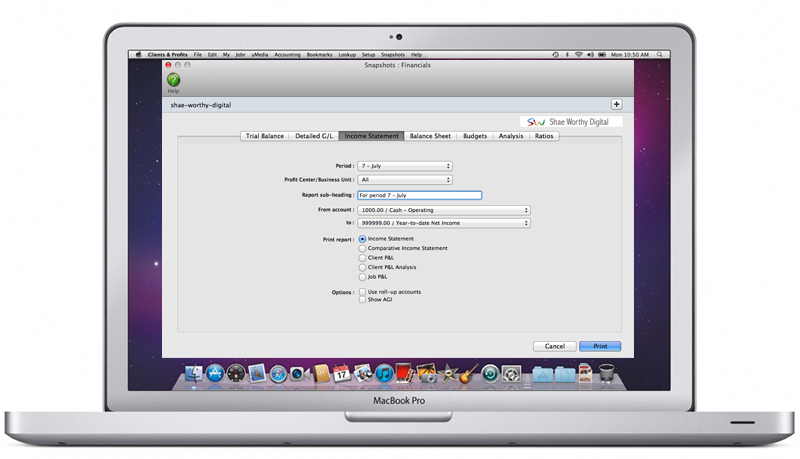Screen dimensions: 800x459
Task: Choose the Client P&L Analysis radio button
Action: 362,267
